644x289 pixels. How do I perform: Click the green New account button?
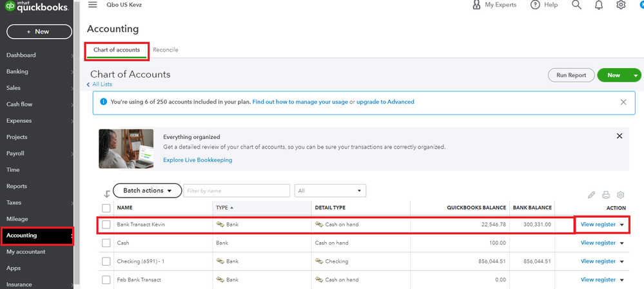tap(614, 75)
